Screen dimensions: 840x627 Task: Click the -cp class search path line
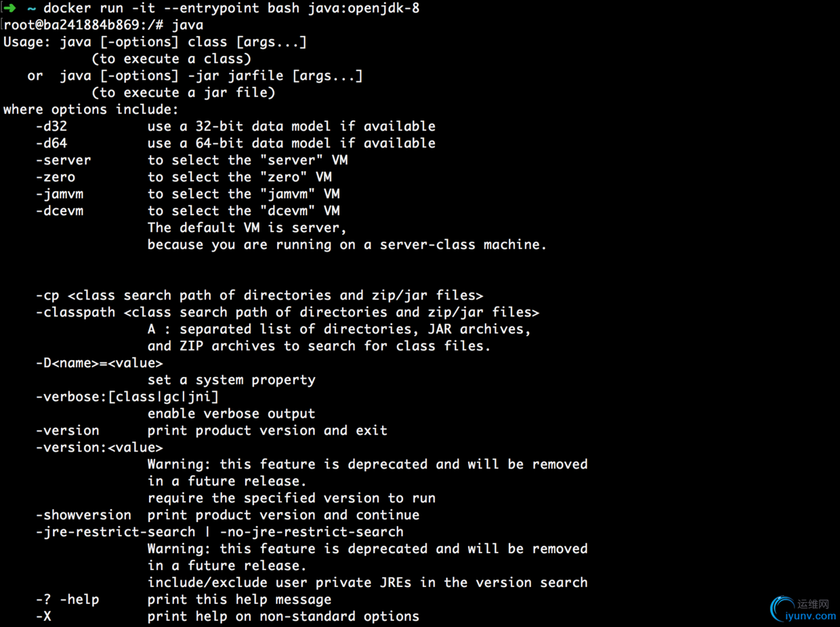click(x=259, y=296)
